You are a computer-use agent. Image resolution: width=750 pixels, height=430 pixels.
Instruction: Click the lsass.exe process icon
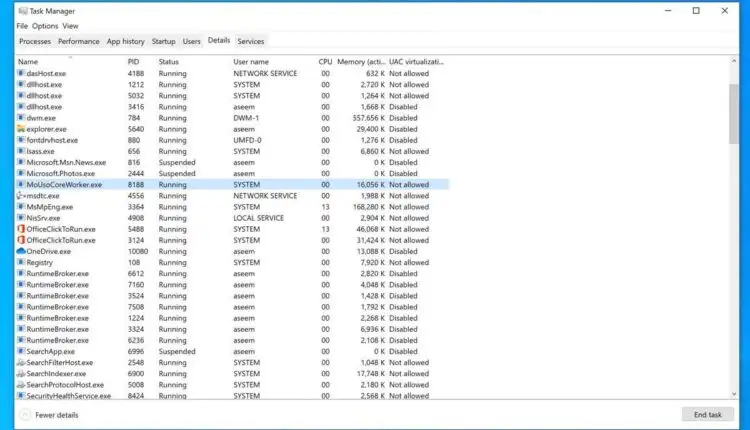pyautogui.click(x=21, y=151)
